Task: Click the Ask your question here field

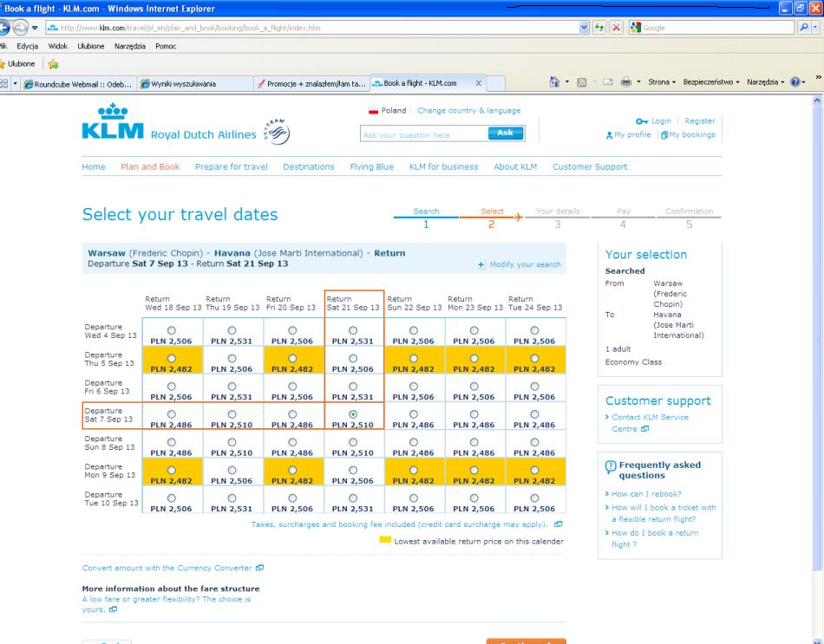Action: pos(424,134)
